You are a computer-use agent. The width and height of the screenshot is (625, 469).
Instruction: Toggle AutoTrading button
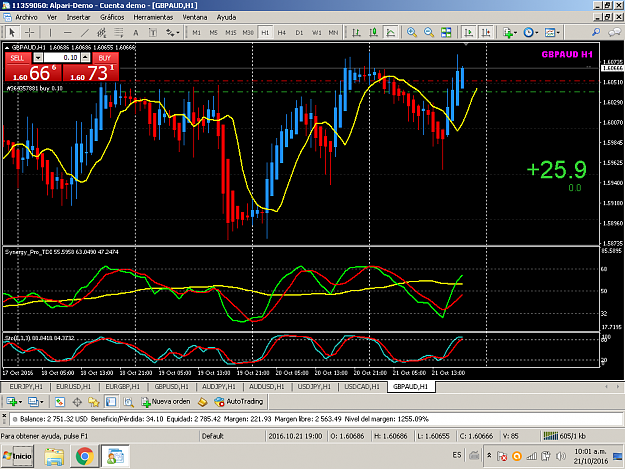pos(239,402)
